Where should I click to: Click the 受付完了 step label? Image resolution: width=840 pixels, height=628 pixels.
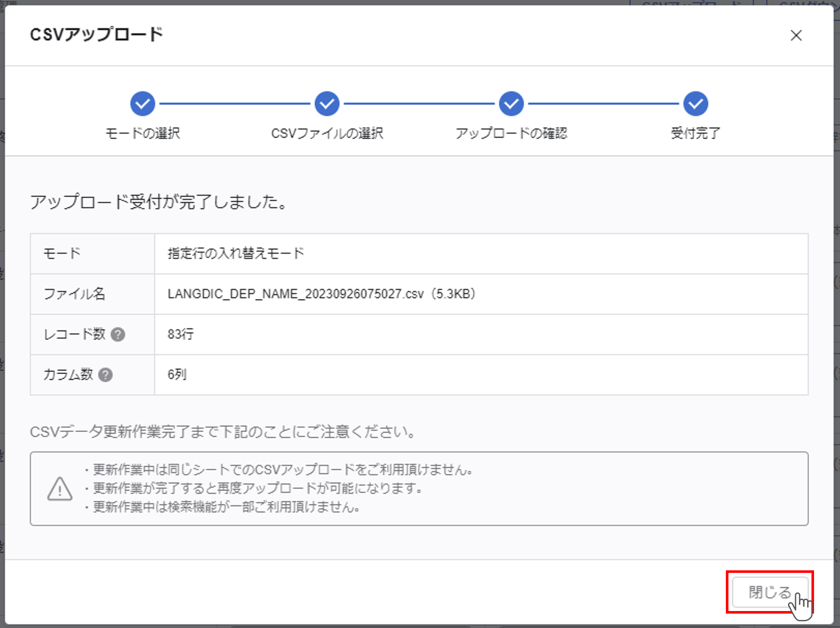pos(695,133)
